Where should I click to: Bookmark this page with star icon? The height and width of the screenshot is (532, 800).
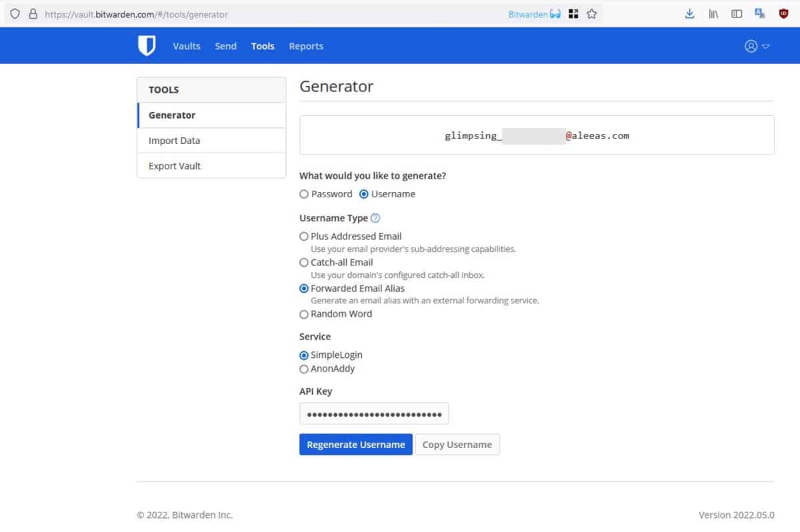coord(591,14)
